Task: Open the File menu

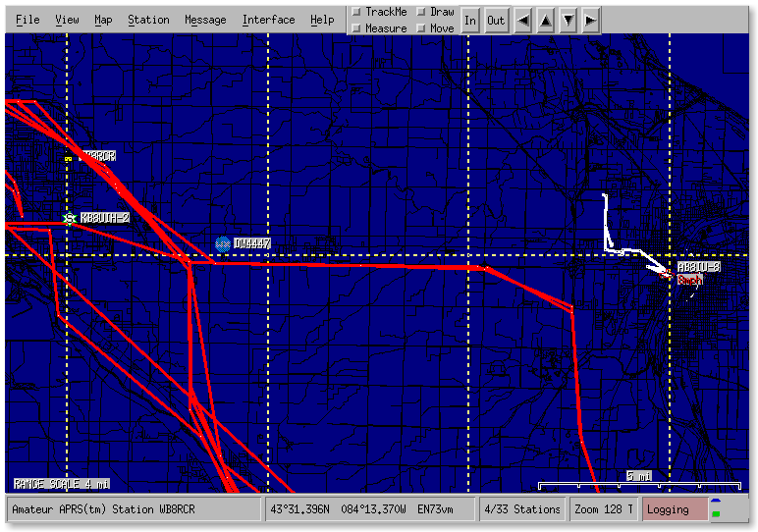Action: point(27,20)
